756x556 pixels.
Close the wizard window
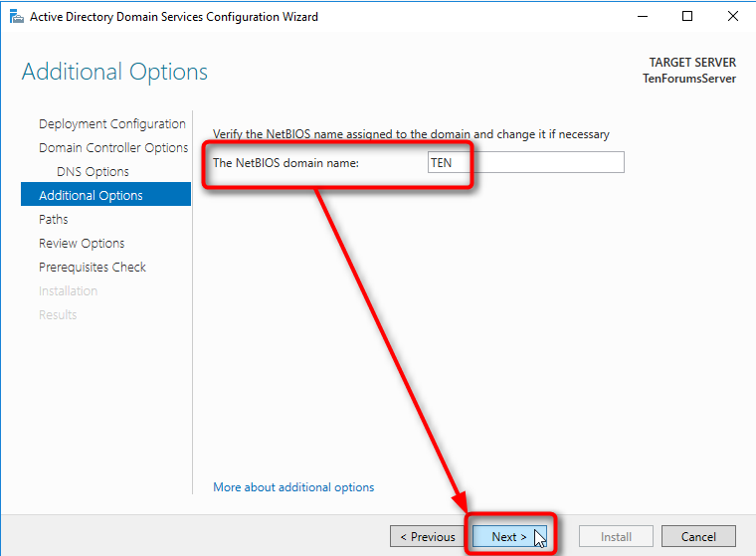(x=733, y=16)
